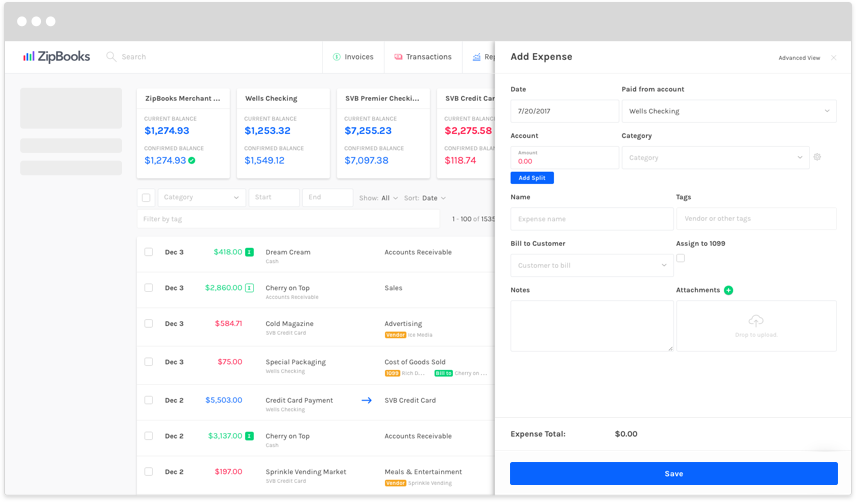Check the Special Packaging transaction
The image size is (856, 502).
[x=148, y=362]
